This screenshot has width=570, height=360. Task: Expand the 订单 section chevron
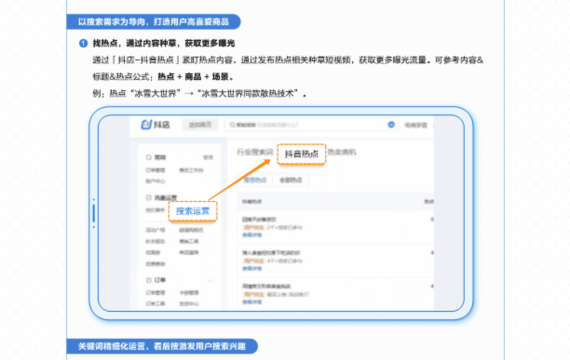click(210, 280)
